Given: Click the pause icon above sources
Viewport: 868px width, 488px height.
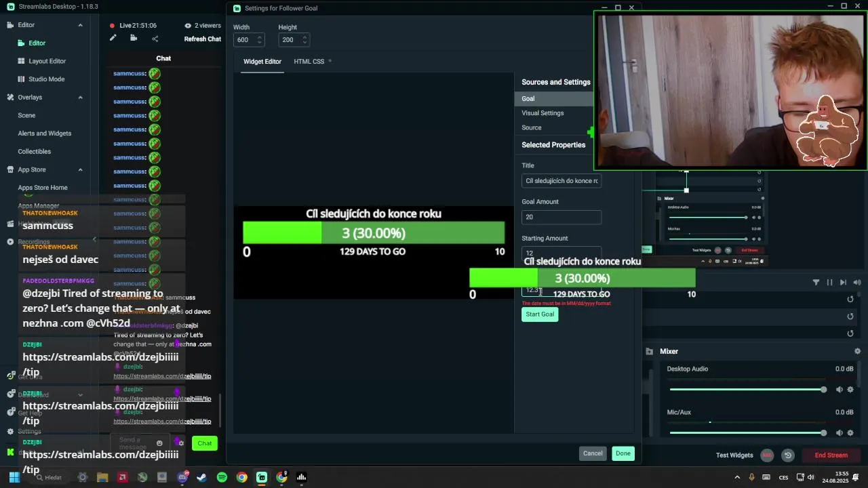Looking at the screenshot, I should [x=829, y=283].
